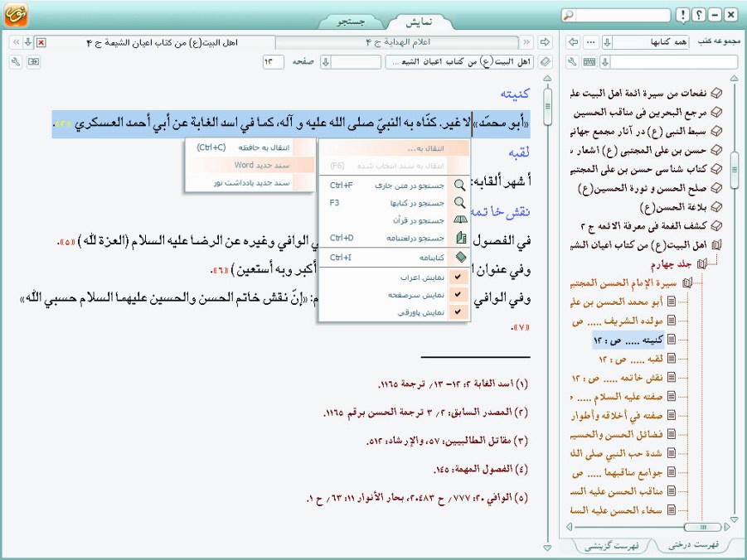747x560 pixels.
Task: Click the page icon of 'كنيته' tree entry
Action: pyautogui.click(x=672, y=340)
